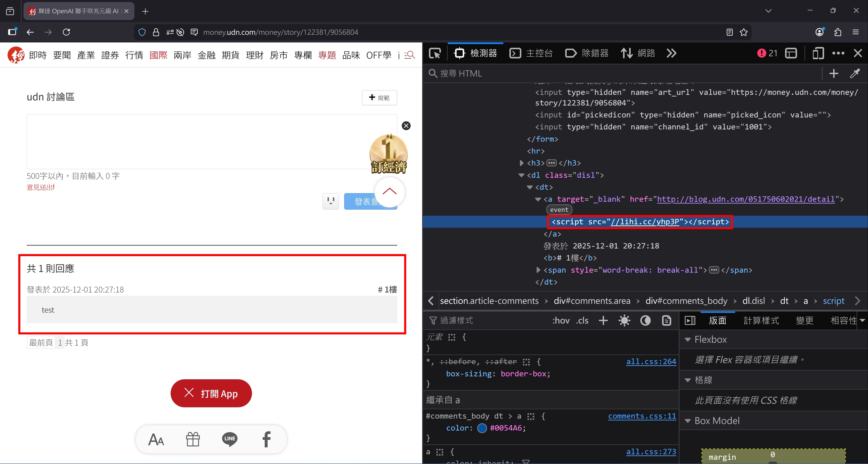Expand the collapsed h3 element node
The width and height of the screenshot is (868, 464).
coord(521,163)
